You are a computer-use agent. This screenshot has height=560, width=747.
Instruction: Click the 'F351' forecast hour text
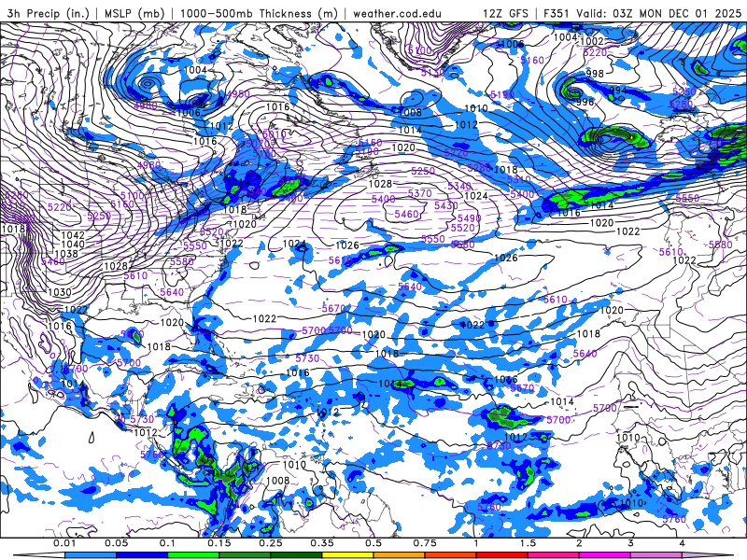point(557,13)
